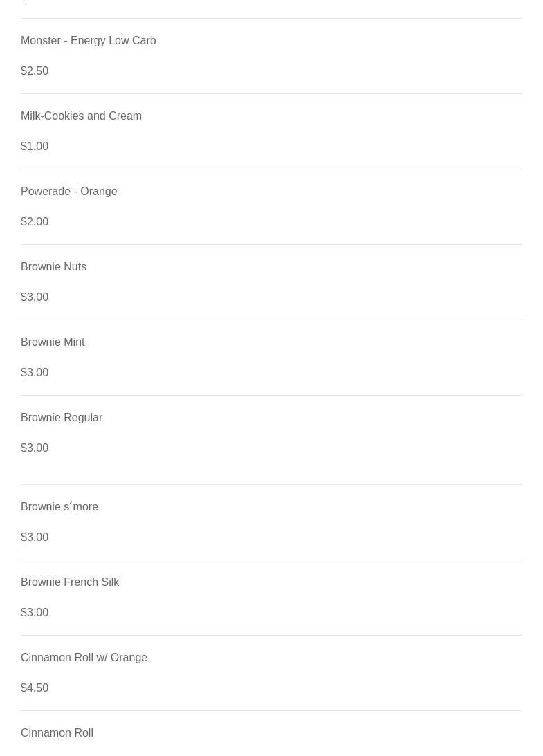543x756 pixels.
Task: Click the $2.00 price under Powerade
Action: (35, 222)
